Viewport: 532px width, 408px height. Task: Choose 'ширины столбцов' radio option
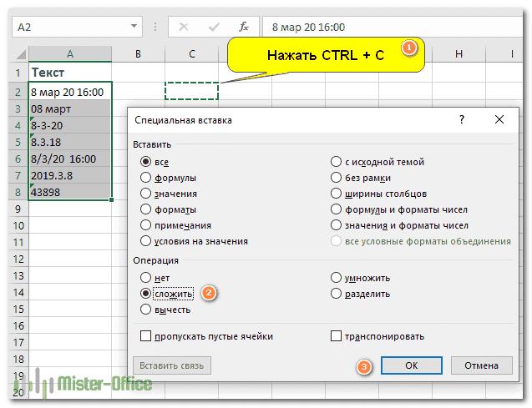point(336,194)
